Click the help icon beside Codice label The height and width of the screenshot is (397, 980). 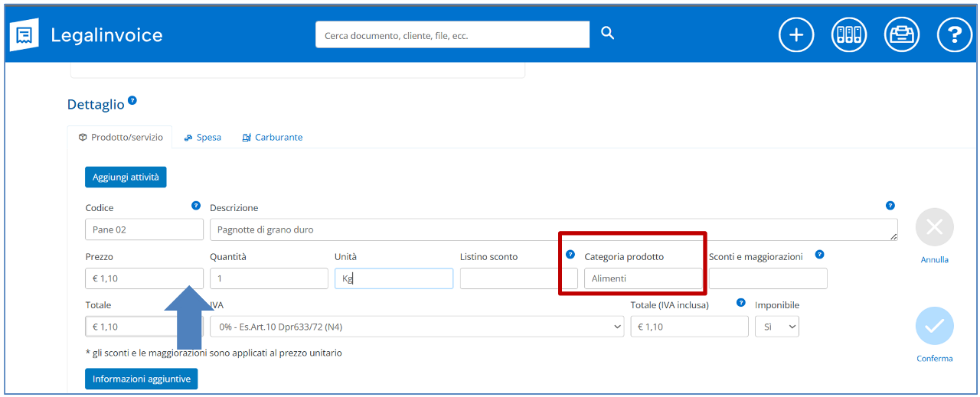click(196, 206)
